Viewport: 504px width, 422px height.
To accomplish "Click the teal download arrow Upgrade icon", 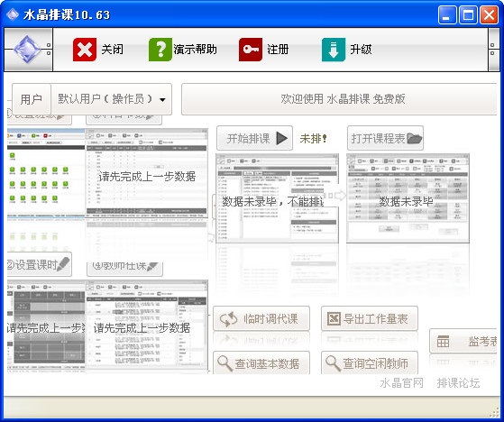I will coord(334,50).
